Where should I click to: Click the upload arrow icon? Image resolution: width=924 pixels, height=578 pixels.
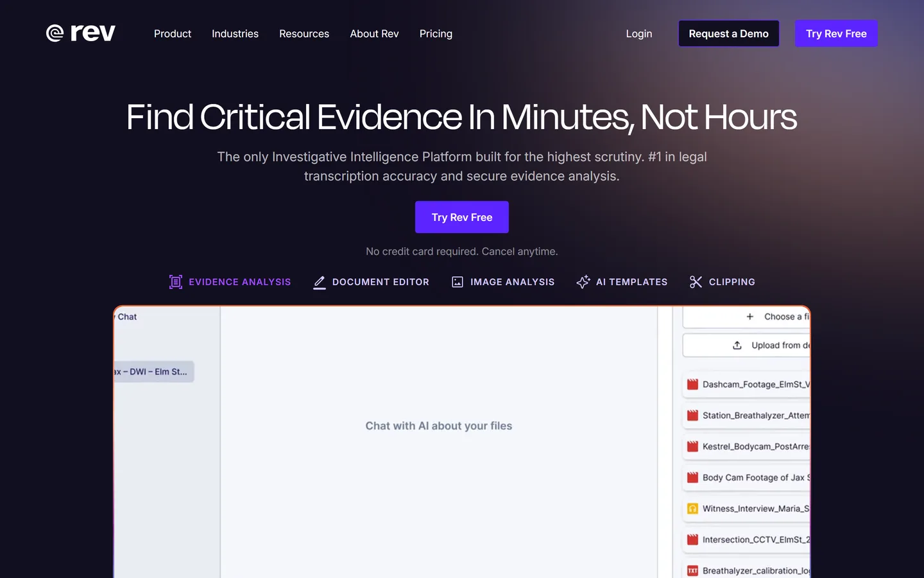(737, 345)
